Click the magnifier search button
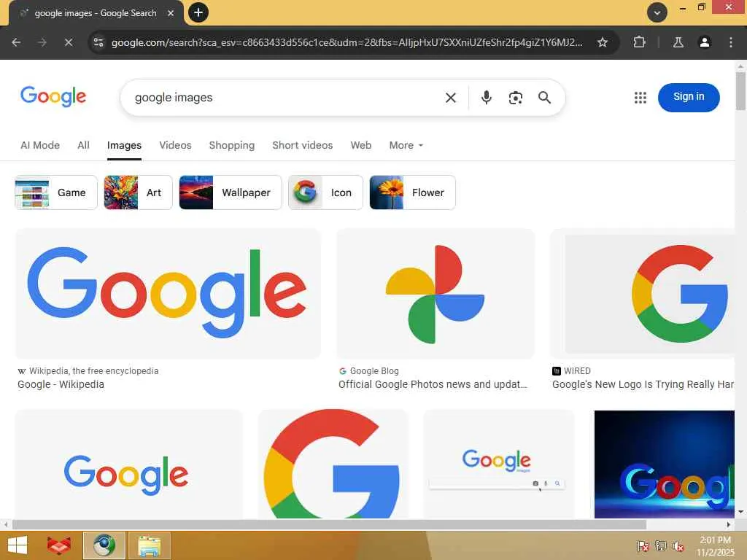The height and width of the screenshot is (560, 747). click(x=544, y=98)
